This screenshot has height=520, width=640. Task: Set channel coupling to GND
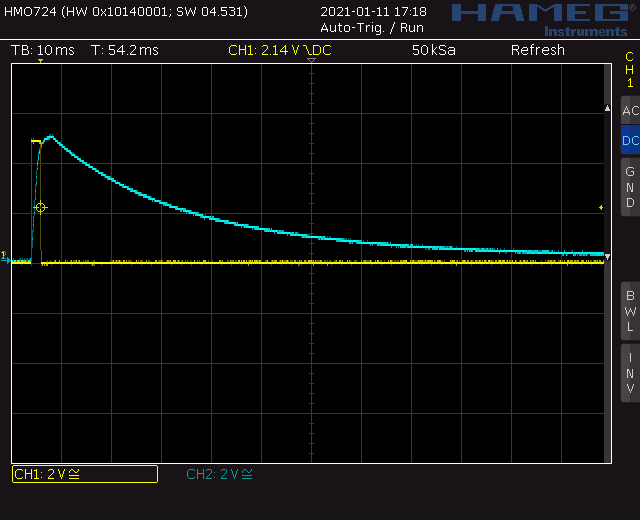[630, 187]
